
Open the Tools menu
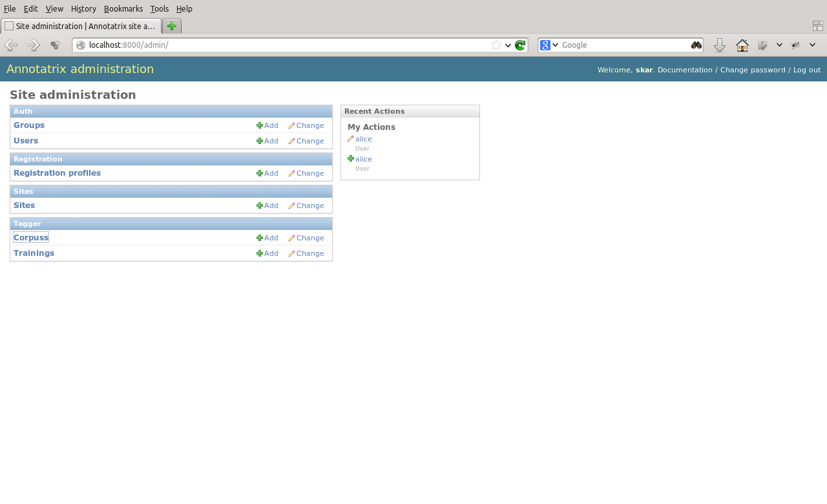tap(159, 9)
